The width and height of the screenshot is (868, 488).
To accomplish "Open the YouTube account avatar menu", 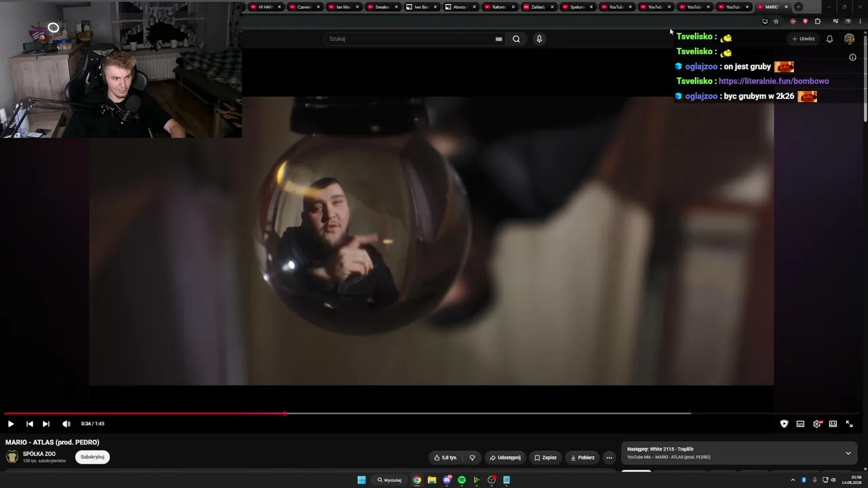I will [849, 39].
